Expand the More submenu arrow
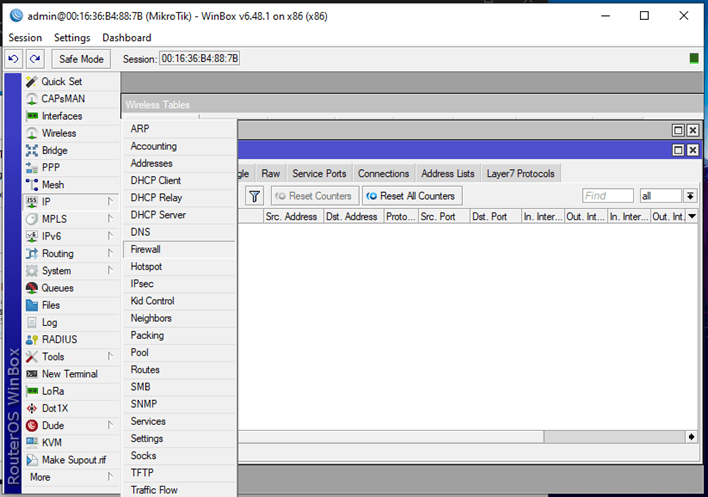708x497 pixels. (x=110, y=477)
